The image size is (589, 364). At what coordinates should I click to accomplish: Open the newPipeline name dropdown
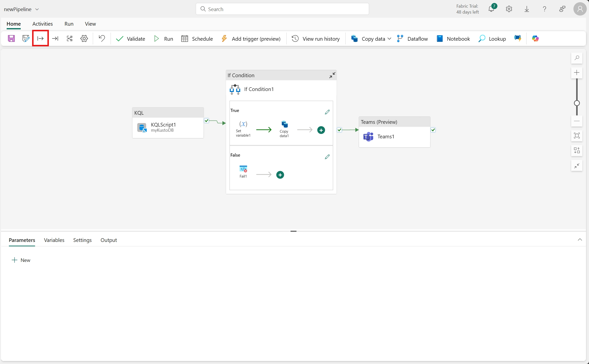click(x=37, y=9)
